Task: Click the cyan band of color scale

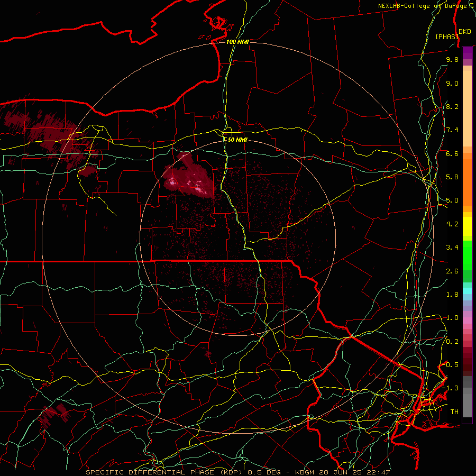Action: pyautogui.click(x=467, y=291)
